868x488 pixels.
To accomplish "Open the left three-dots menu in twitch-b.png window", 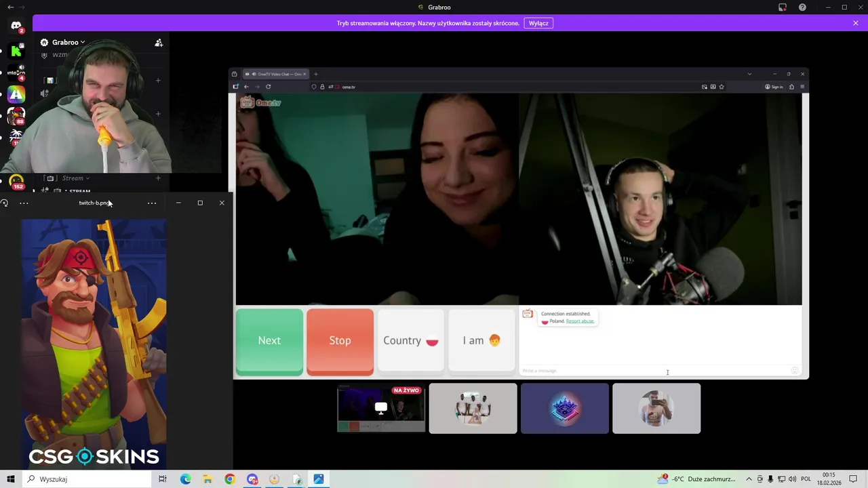I will point(24,203).
